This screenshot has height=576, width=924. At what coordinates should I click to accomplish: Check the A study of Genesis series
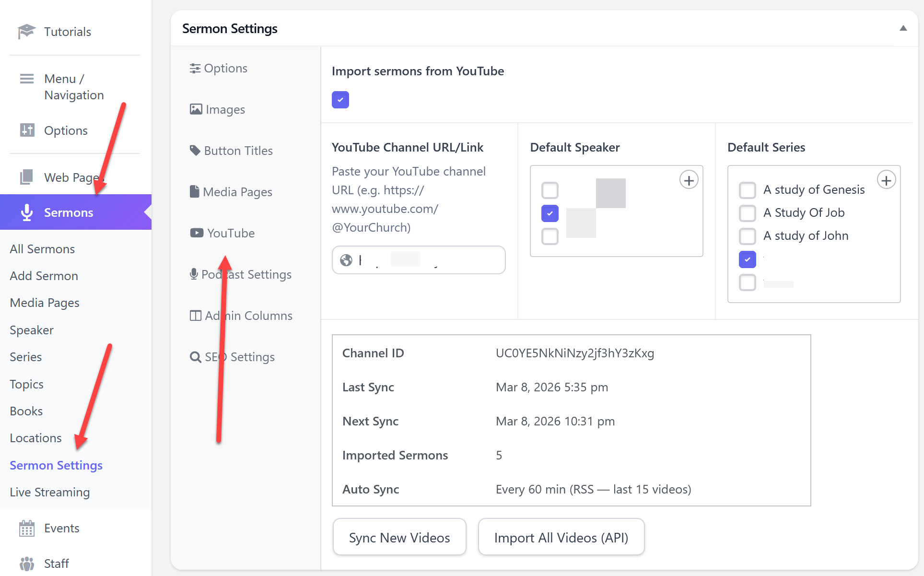747,190
